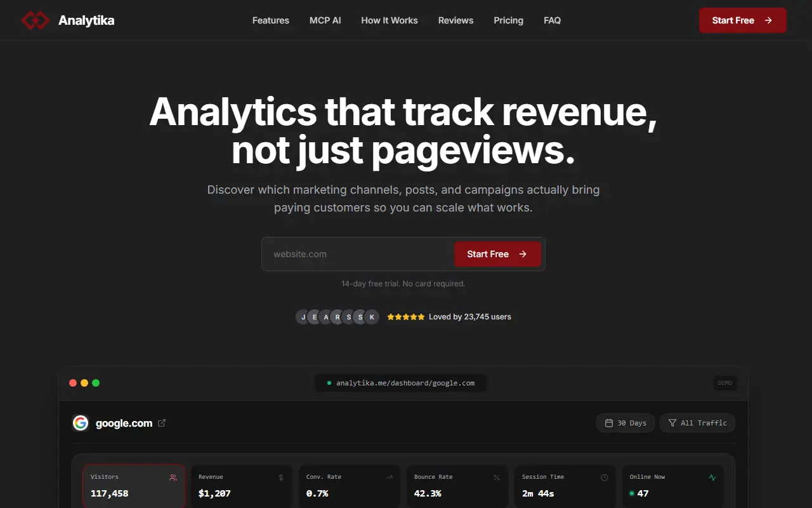Click the Visitors people icon
812x508 pixels.
(x=173, y=478)
